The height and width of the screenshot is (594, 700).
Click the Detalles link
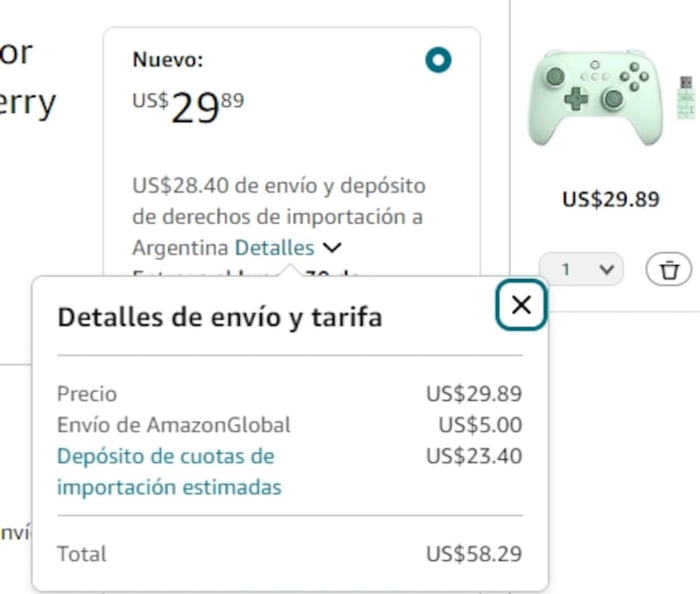274,248
